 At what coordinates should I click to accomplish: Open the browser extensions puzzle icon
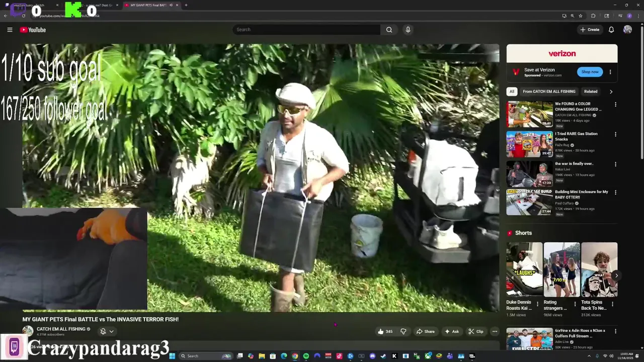[x=593, y=16]
